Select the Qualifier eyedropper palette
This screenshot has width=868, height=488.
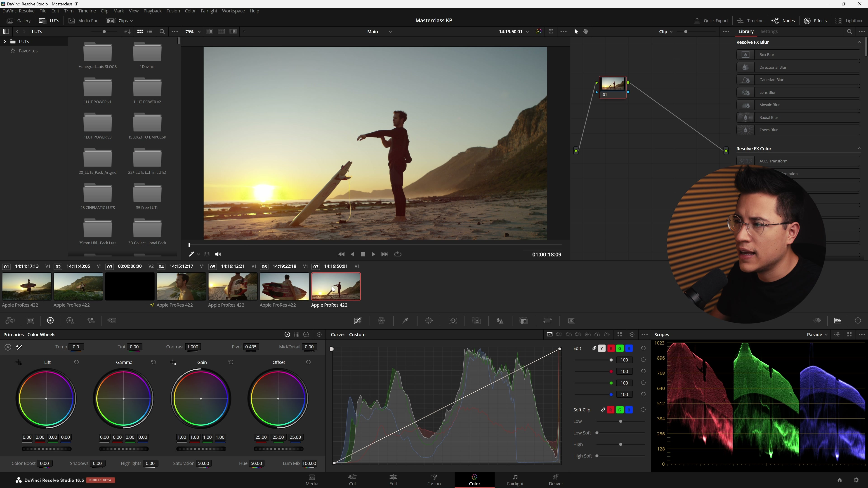405,321
